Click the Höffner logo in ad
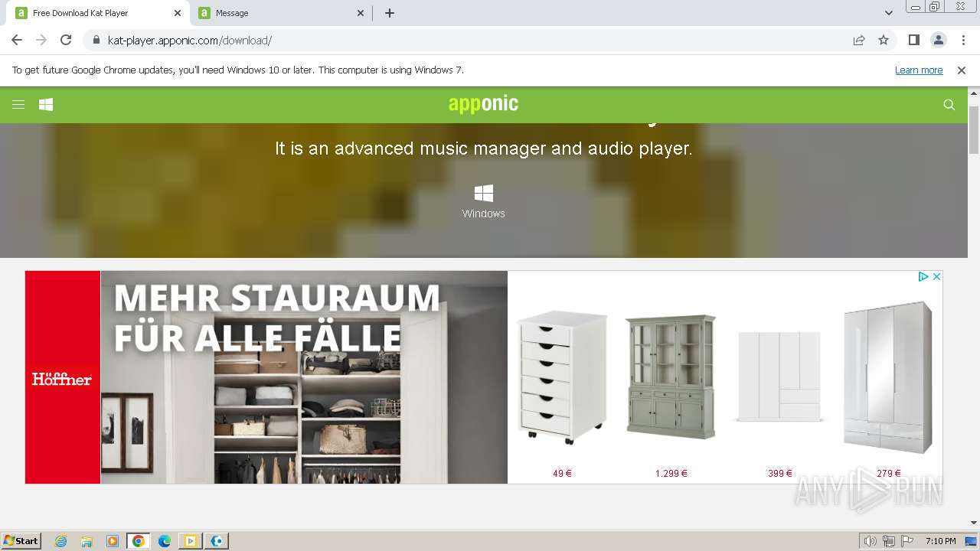This screenshot has height=551, width=980. 62,379
